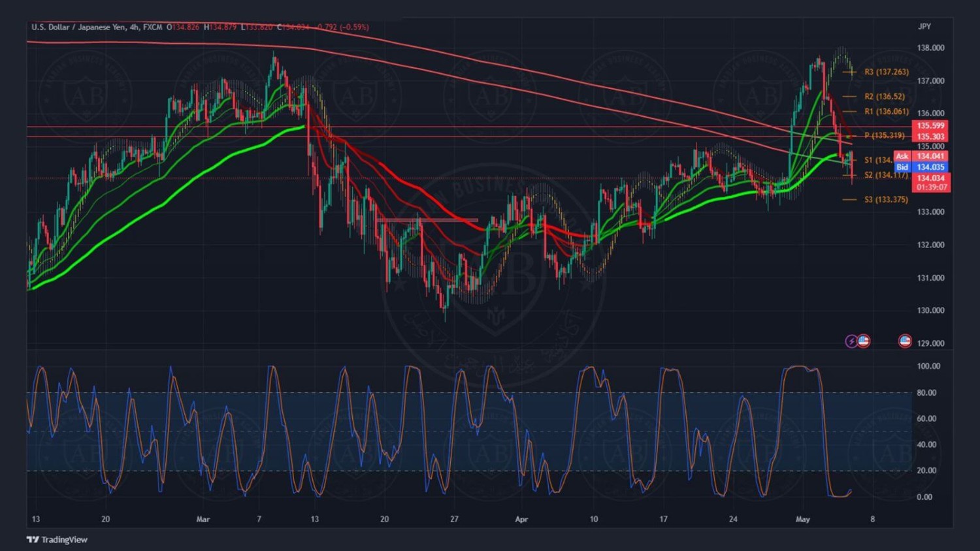Click 130.000 on the price axis
The width and height of the screenshot is (980, 551).
coord(930,311)
